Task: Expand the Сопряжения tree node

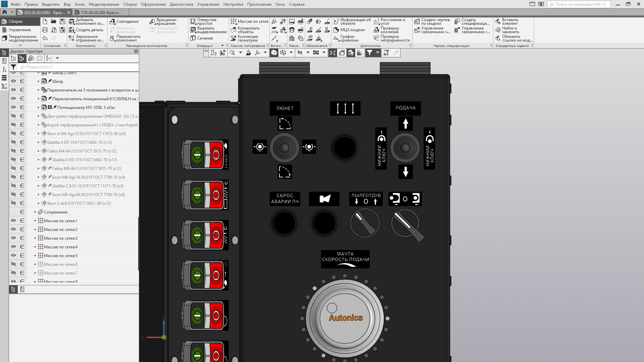Action: point(35,212)
